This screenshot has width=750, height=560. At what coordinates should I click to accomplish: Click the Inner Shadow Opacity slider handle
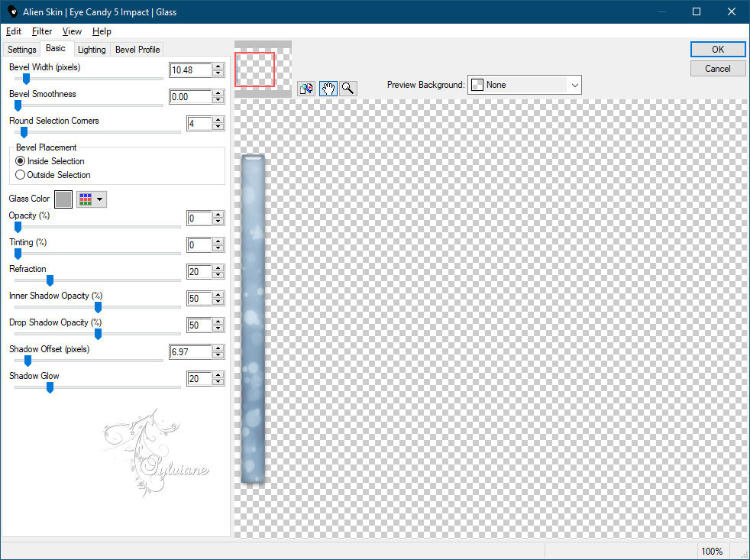point(98,307)
